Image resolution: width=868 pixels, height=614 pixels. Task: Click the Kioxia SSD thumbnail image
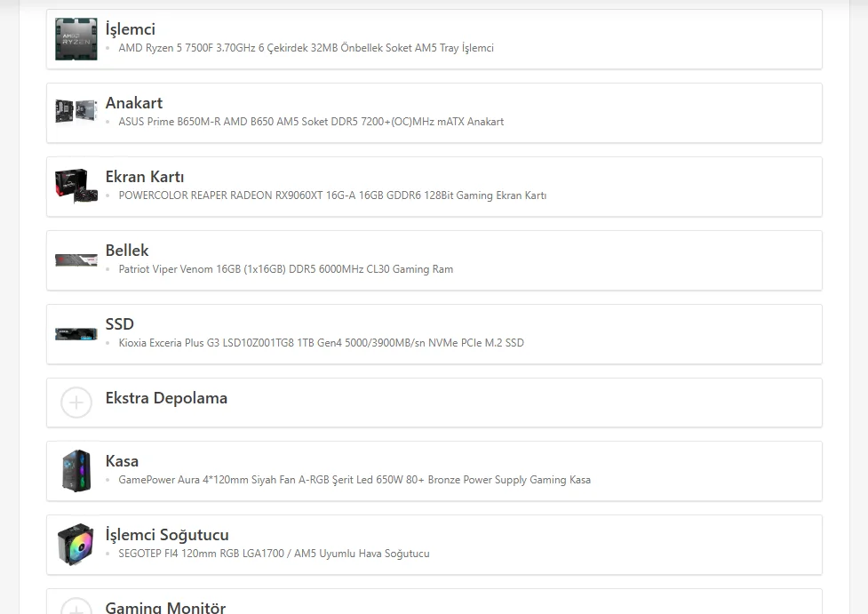click(76, 334)
